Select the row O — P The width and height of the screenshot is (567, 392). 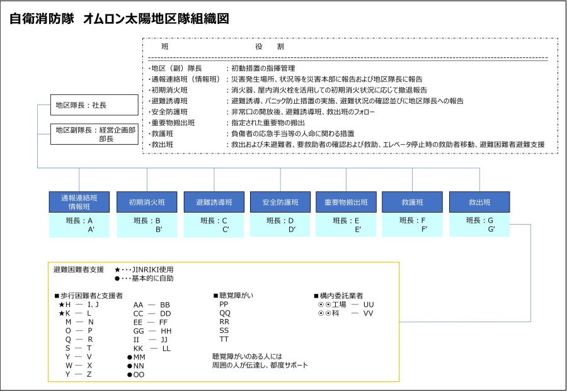click(79, 330)
